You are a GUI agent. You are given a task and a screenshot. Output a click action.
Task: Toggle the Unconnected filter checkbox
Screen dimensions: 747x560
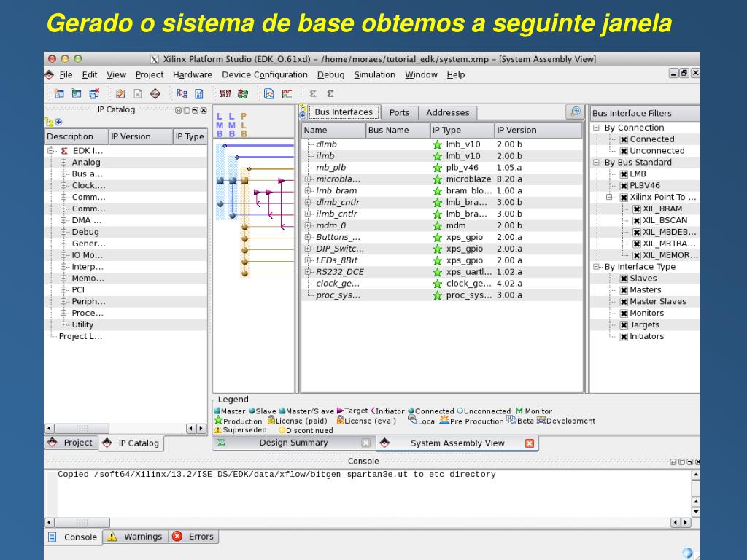pos(624,151)
